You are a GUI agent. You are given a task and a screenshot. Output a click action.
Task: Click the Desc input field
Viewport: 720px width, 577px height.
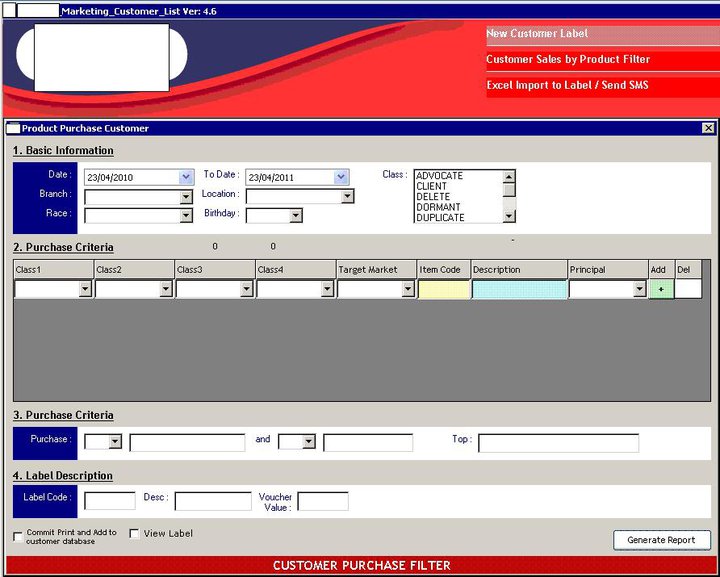coord(213,501)
